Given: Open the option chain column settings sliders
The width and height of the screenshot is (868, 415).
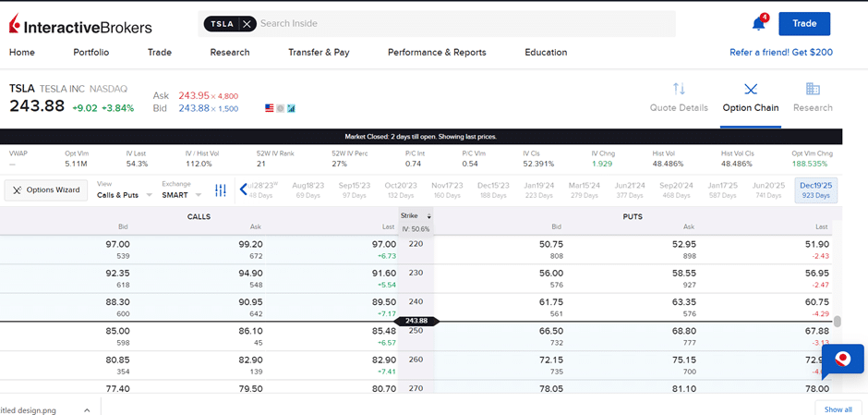Looking at the screenshot, I should coord(221,190).
